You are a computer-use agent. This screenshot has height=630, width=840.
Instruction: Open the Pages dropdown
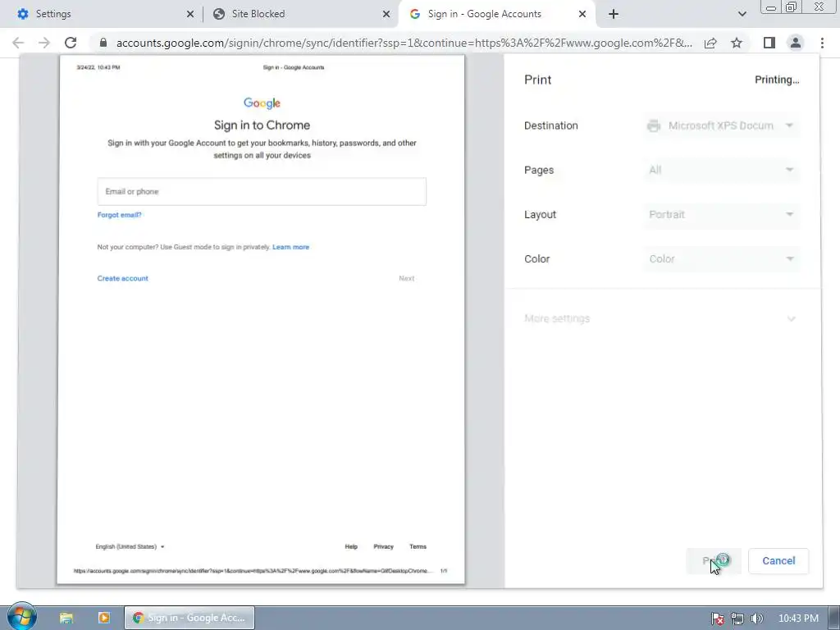pyautogui.click(x=721, y=170)
